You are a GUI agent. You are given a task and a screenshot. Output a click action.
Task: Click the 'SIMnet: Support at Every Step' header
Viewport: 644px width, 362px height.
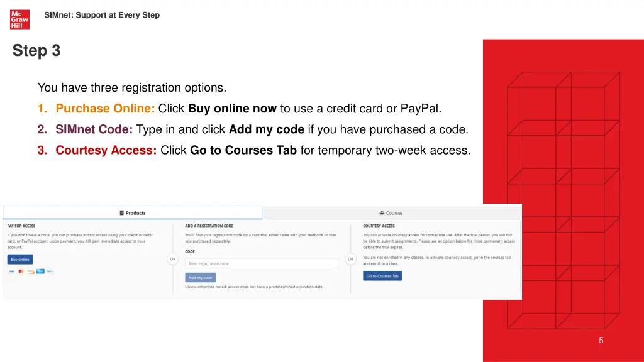(102, 15)
